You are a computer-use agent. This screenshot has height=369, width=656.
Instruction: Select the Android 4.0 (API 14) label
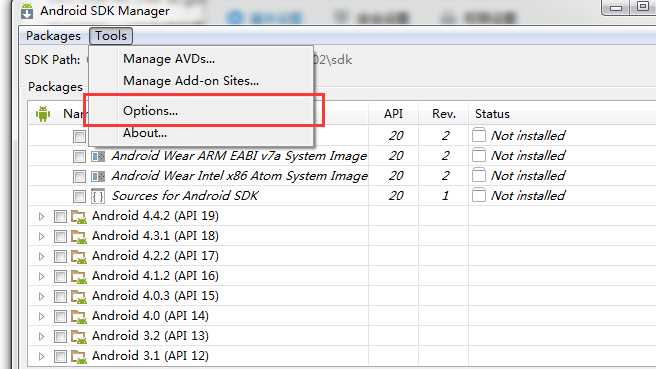click(x=150, y=316)
